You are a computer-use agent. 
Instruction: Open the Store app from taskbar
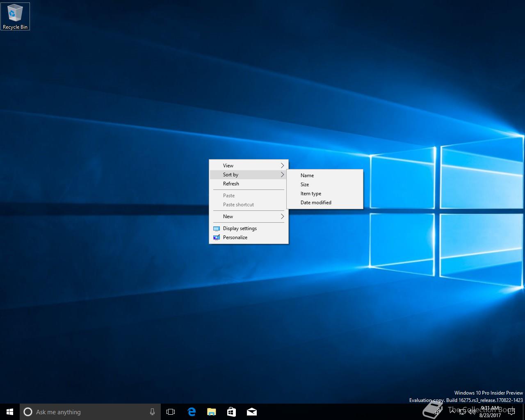pos(231,412)
